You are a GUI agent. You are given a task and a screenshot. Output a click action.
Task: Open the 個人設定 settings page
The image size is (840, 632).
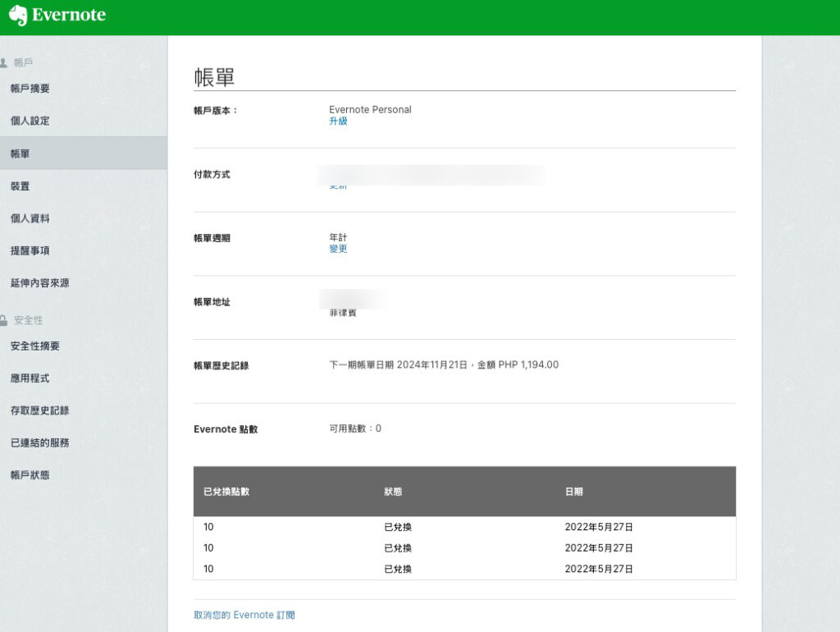click(28, 121)
